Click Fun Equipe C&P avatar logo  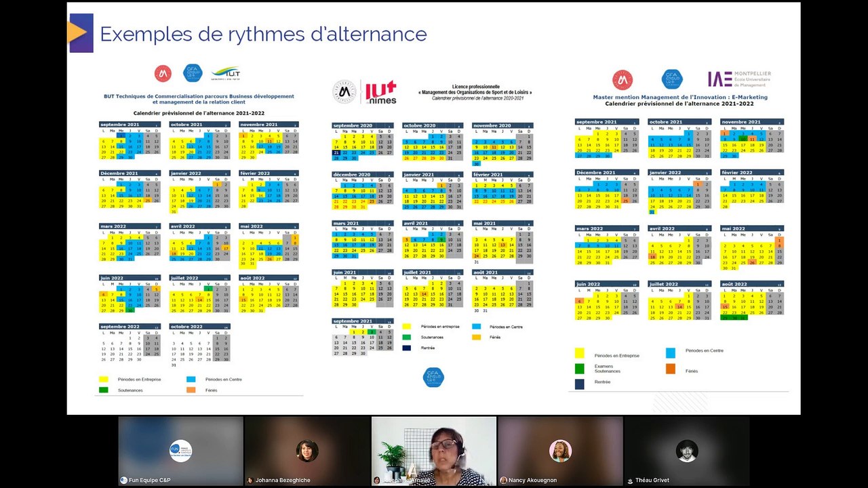(x=180, y=451)
